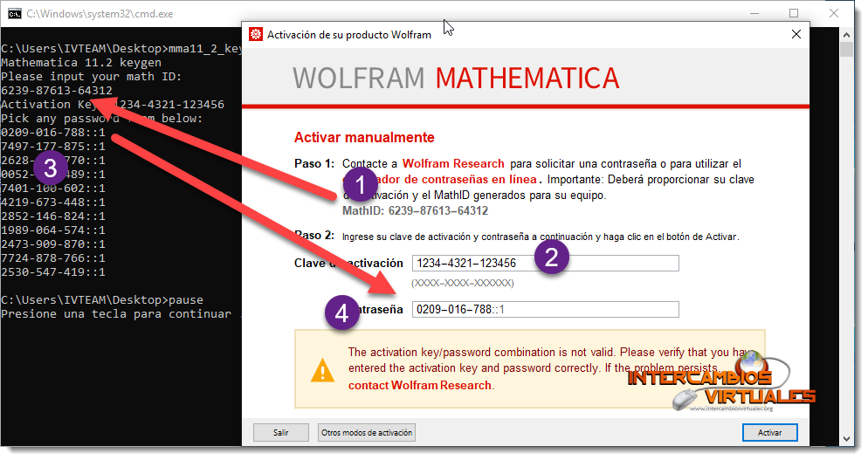
Task: Click the scrollbar up arrow in cmd window
Action: coord(846,34)
